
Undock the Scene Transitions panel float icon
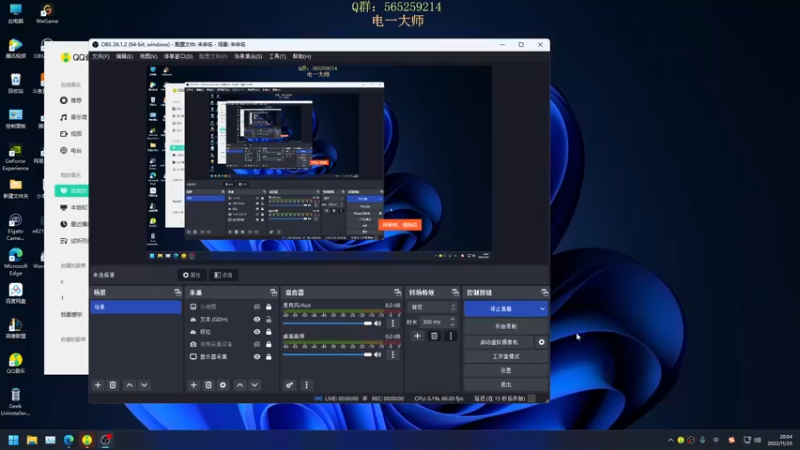click(x=455, y=292)
